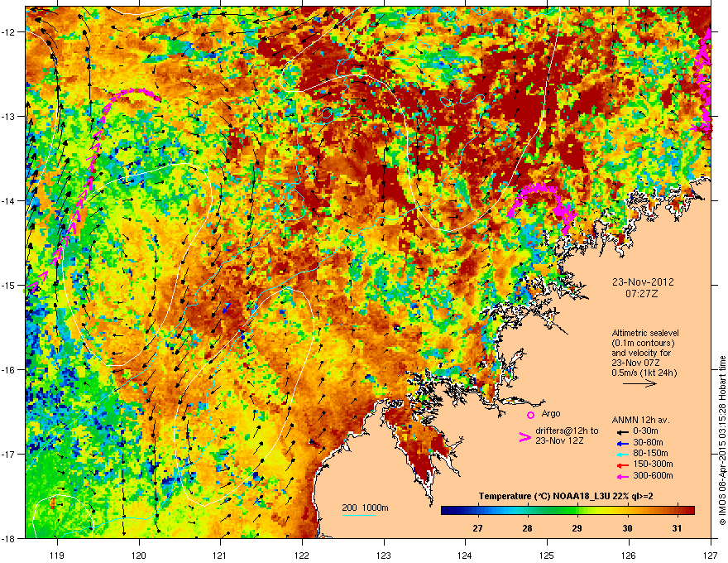This screenshot has width=728, height=563.
Task: Select the blue 30-80m ANMN arrow symbol
Action: coord(621,442)
